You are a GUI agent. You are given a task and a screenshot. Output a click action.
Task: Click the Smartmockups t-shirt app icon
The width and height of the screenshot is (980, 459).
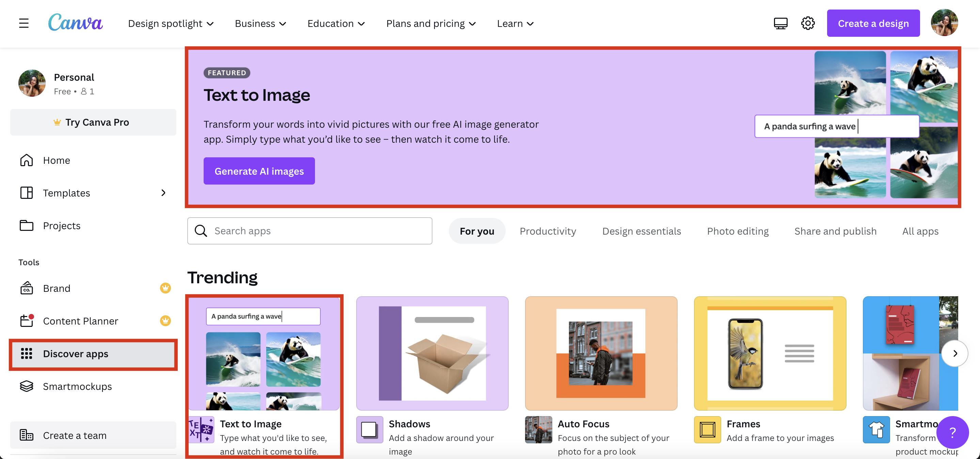876,430
